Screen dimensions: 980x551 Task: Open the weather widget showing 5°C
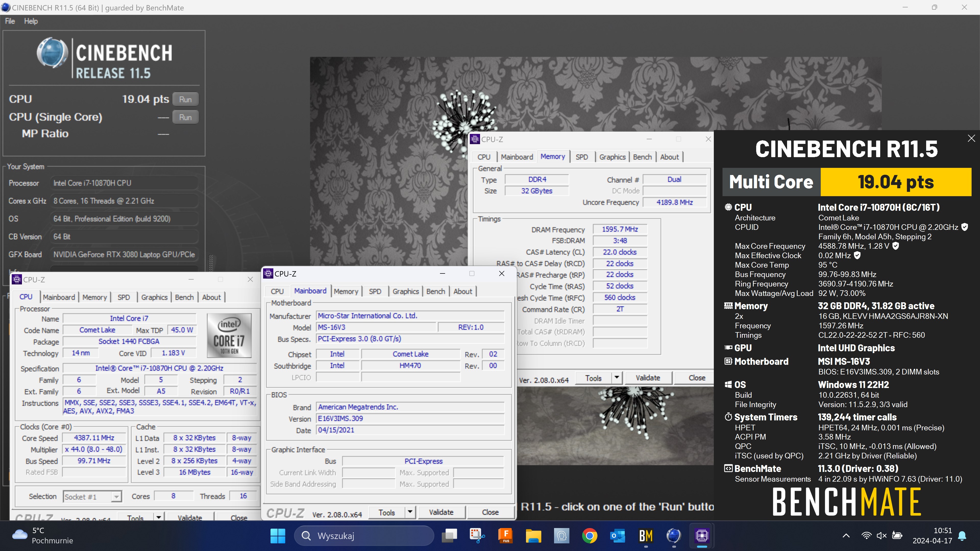coord(43,535)
